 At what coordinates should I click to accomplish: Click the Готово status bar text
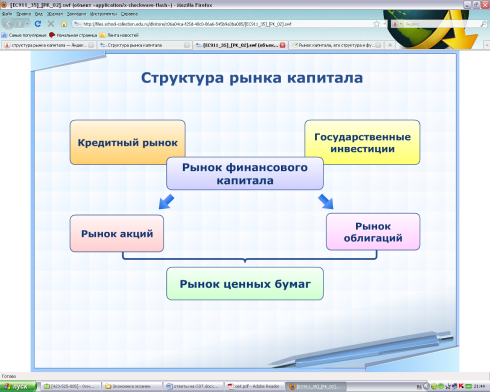[x=9, y=376]
